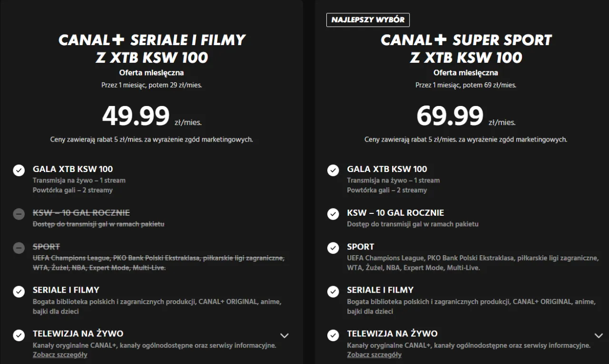
Task: Select the checkmark beside GALA XTB KSW 100 right plan
Action: [x=333, y=171]
